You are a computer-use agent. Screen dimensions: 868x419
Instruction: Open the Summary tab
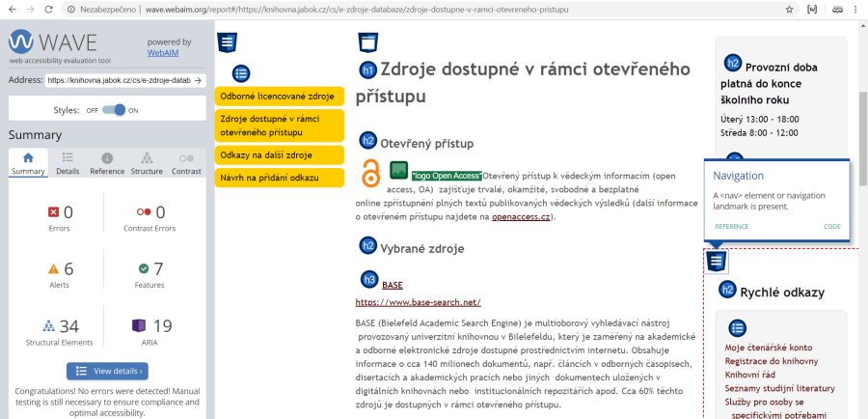[28, 163]
